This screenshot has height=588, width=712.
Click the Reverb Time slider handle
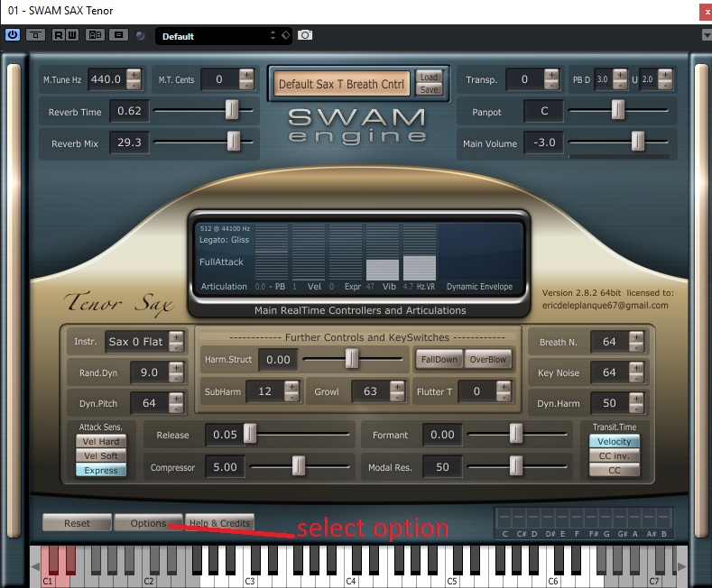point(232,110)
